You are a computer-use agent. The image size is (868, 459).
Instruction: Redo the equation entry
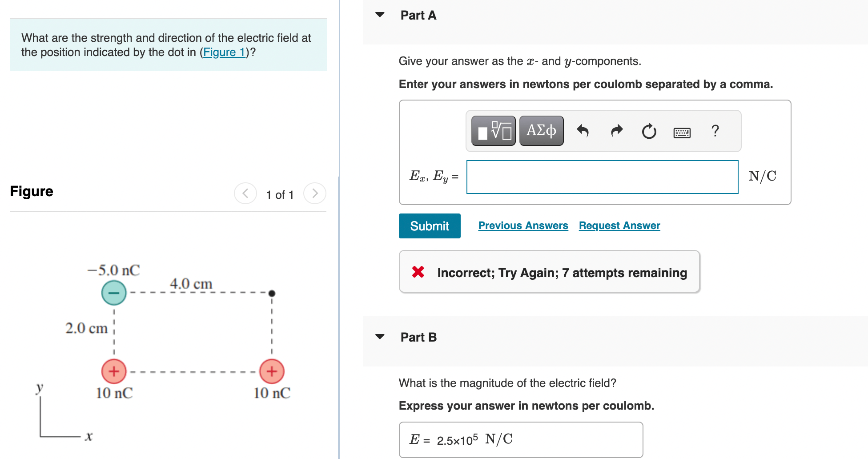[x=616, y=130]
